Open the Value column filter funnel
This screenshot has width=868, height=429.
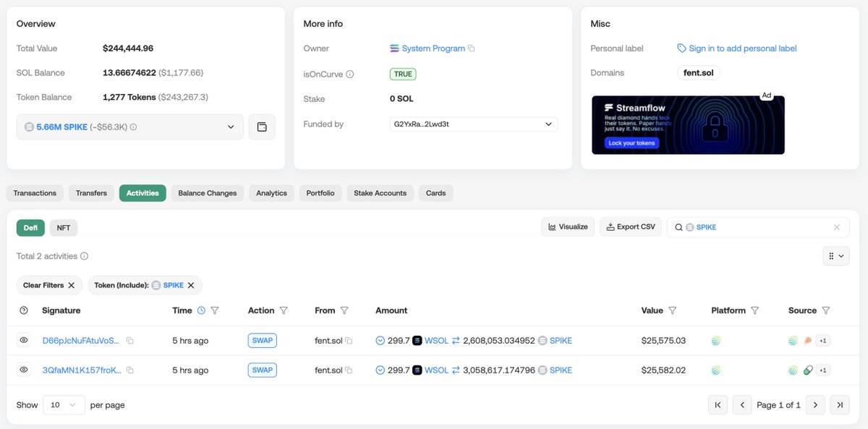coord(673,310)
